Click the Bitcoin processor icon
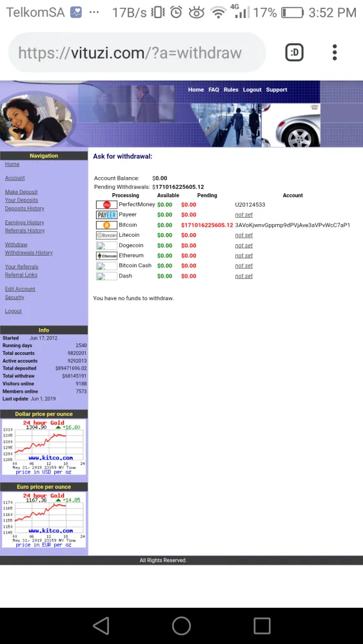This screenshot has height=644, width=363. (107, 225)
